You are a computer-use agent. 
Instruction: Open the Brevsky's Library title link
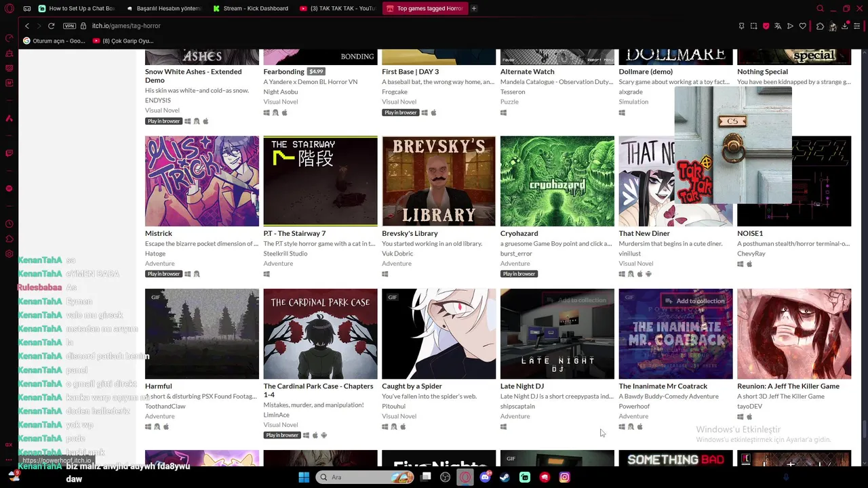click(x=410, y=233)
